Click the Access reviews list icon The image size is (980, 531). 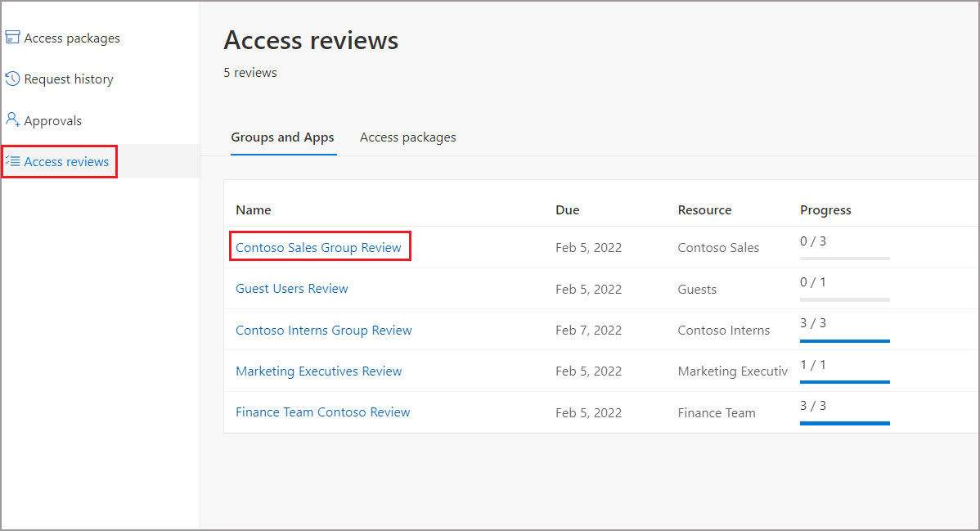[14, 161]
